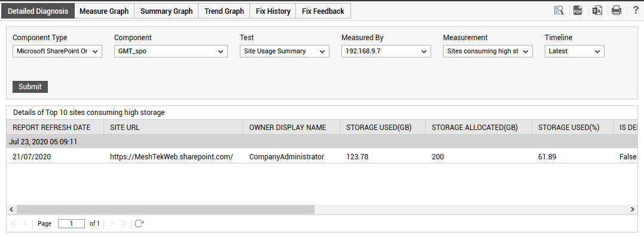Screen dimensions: 644x236
Task: Expand the Measured By dropdown
Action: [386, 52]
